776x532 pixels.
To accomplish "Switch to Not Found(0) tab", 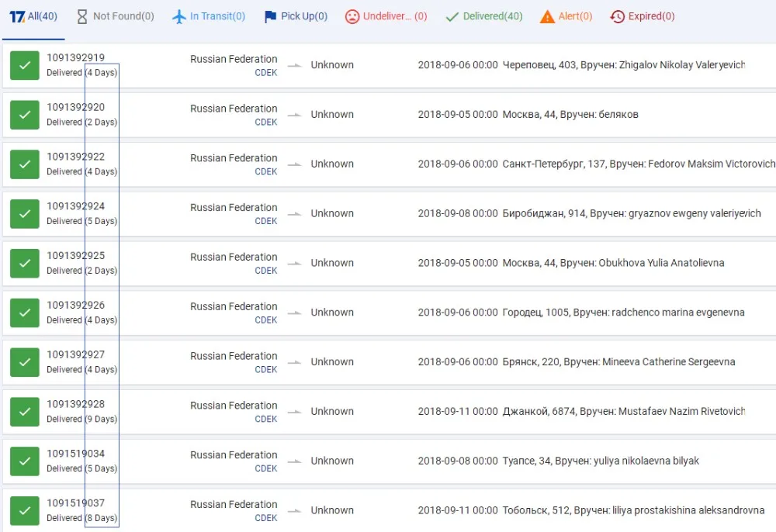I will click(116, 17).
